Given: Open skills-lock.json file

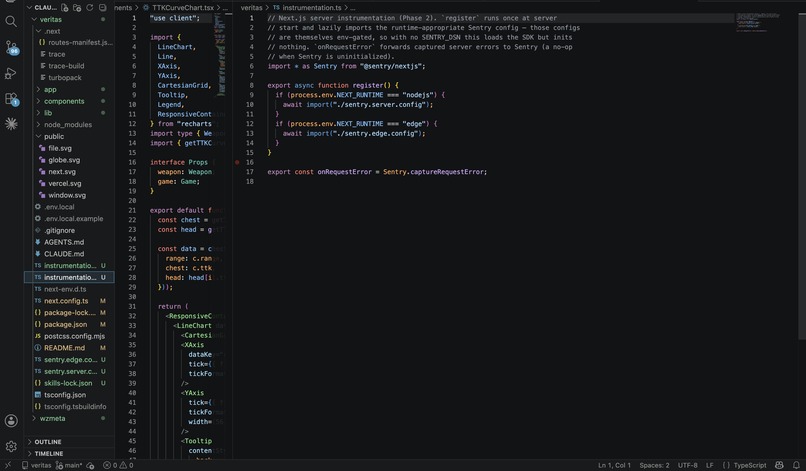Looking at the screenshot, I should pos(69,383).
